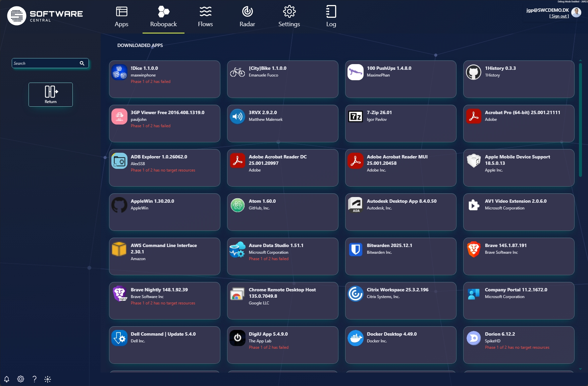The height and width of the screenshot is (386, 588).
Task: Click the Acrobat Pro (64-bit) icon
Action: [474, 116]
